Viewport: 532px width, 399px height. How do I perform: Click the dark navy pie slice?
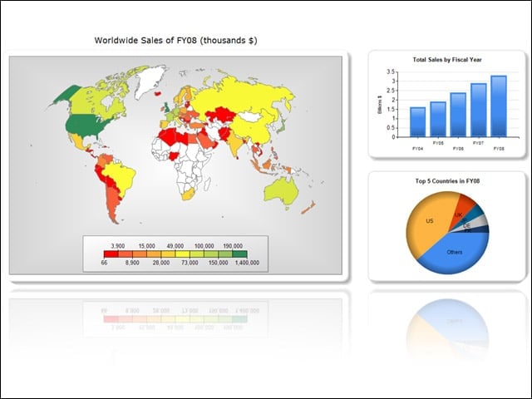[482, 229]
